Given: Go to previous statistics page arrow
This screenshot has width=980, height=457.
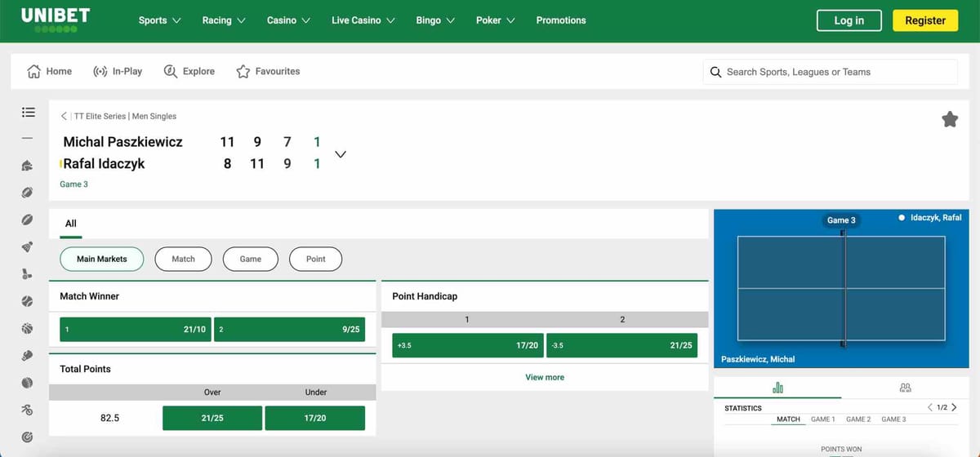Looking at the screenshot, I should tap(929, 407).
